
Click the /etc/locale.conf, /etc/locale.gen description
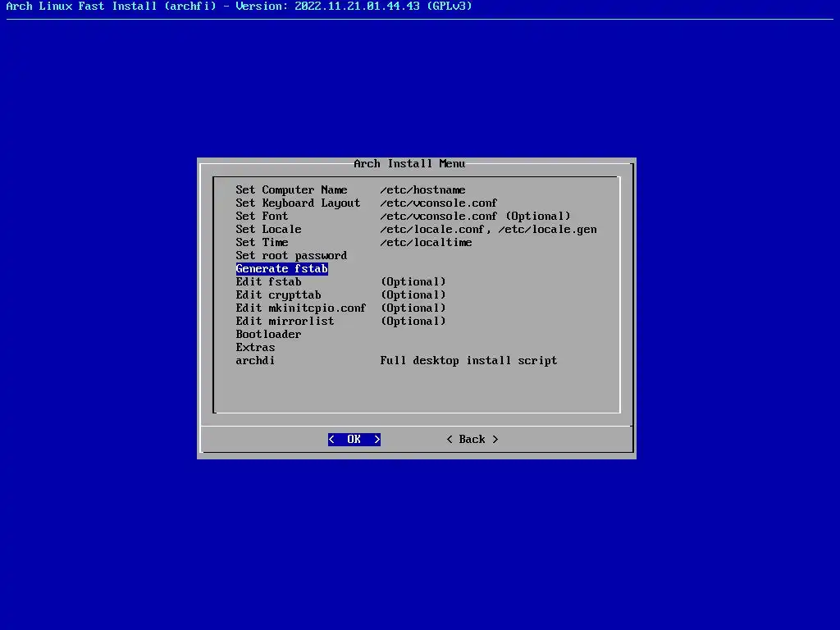(489, 230)
